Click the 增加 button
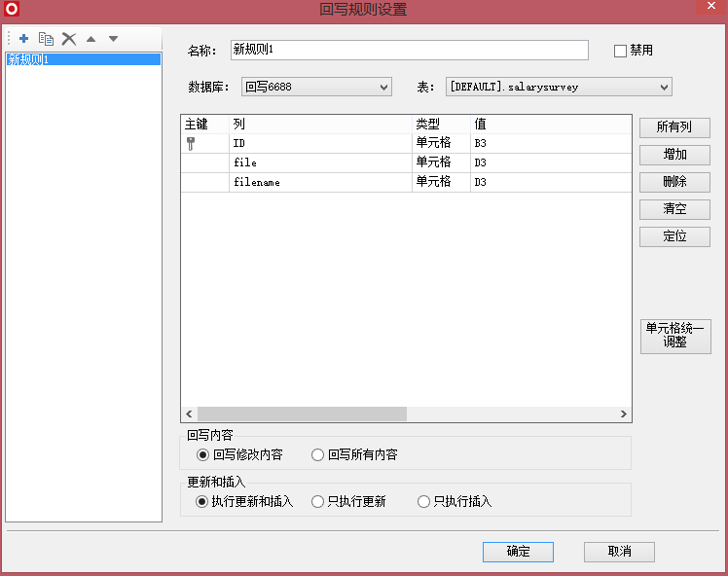 point(674,155)
